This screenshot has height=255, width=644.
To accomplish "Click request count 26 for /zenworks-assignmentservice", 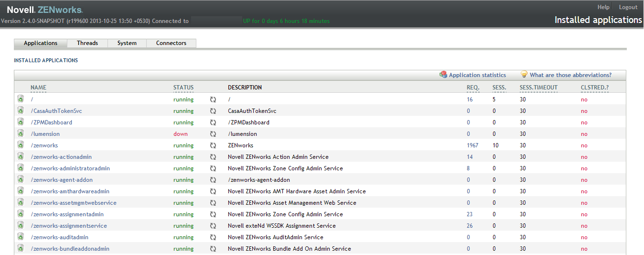I will point(470,226).
